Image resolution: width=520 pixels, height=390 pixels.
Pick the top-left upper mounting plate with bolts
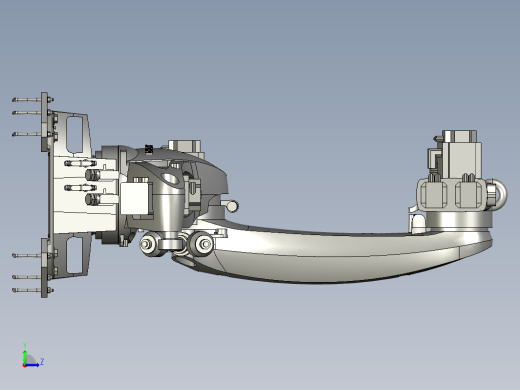pyautogui.click(x=44, y=122)
